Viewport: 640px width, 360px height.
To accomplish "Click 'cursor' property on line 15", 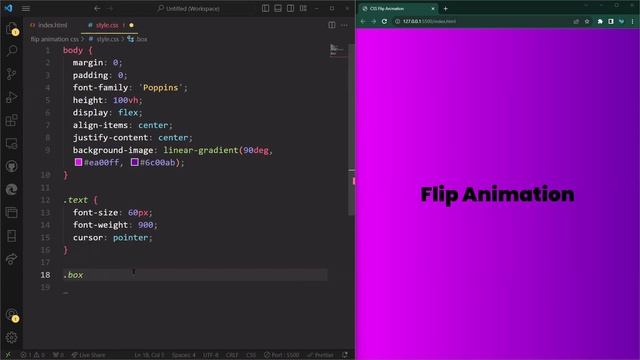I will 88,238.
